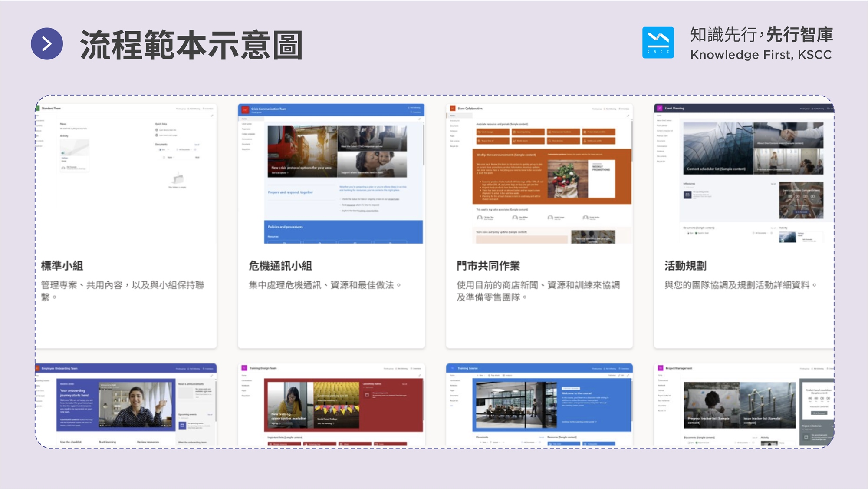The width and height of the screenshot is (868, 489).
Task: Click the red Crisis Communication Team site icon
Action: (x=245, y=109)
